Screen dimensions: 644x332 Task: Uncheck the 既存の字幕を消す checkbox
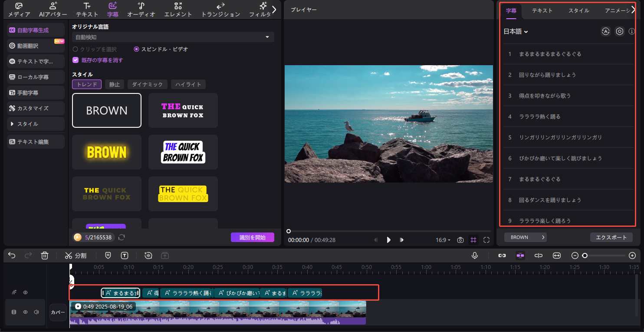(76, 60)
